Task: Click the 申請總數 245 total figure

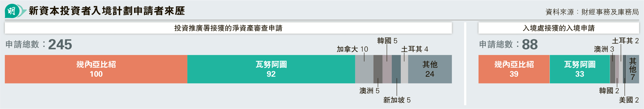Action: point(39,44)
